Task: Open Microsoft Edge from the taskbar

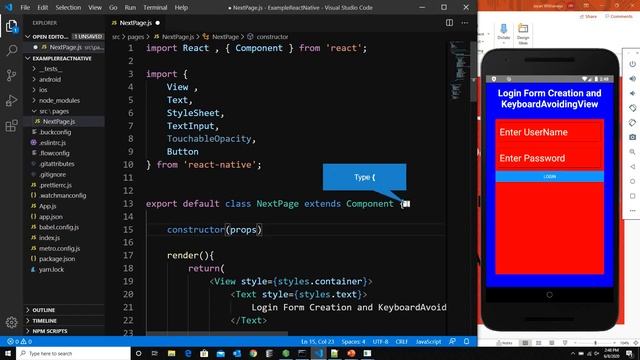Action: point(188,353)
